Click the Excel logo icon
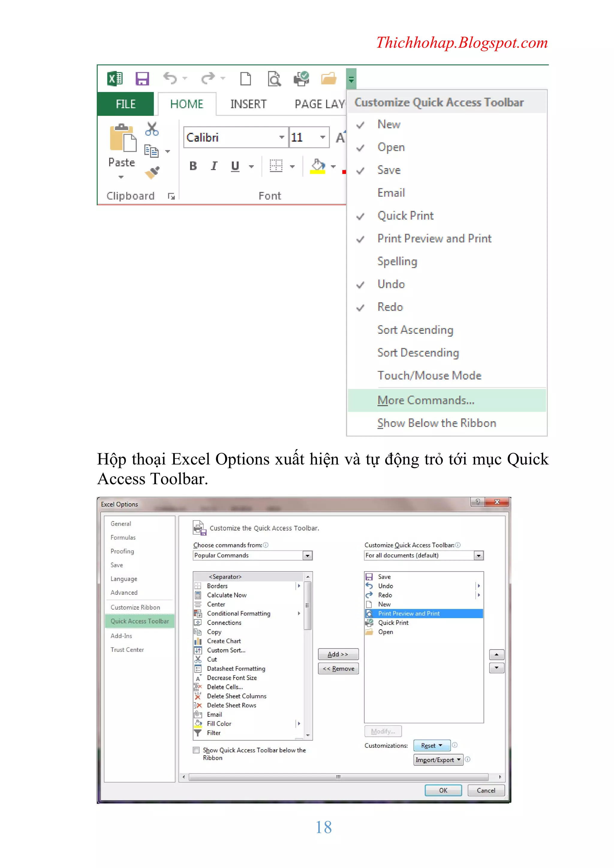Image resolution: width=614 pixels, height=868 pixels. pos(115,79)
